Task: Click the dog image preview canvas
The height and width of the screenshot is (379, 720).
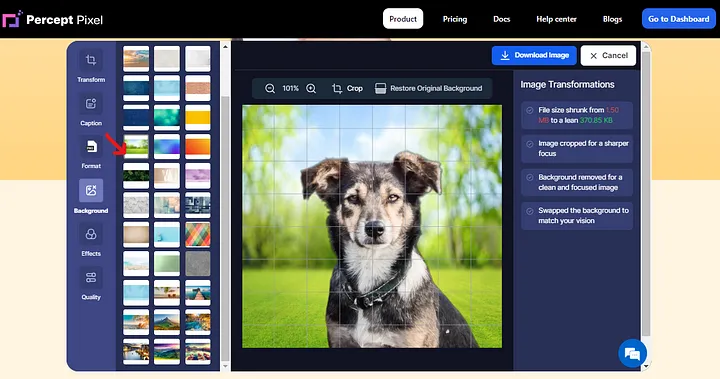Action: (x=372, y=226)
